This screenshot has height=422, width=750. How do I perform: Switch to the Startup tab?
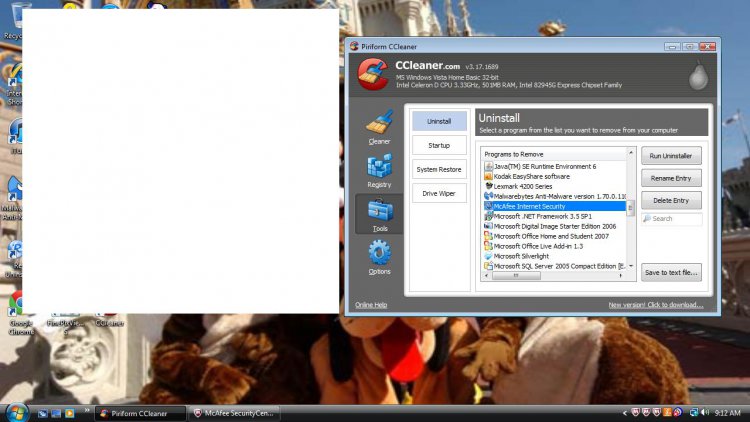[439, 145]
